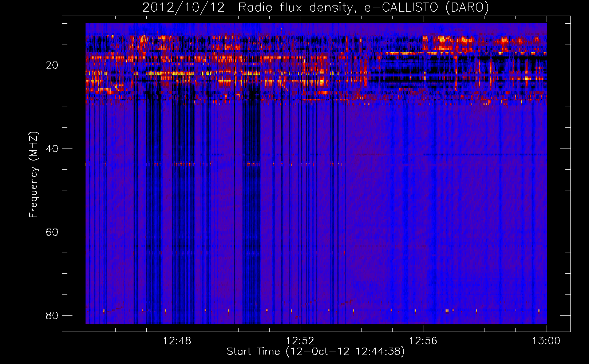The width and height of the screenshot is (589, 364).
Task: Click the 40 frequency tick label
Action: tap(52, 149)
